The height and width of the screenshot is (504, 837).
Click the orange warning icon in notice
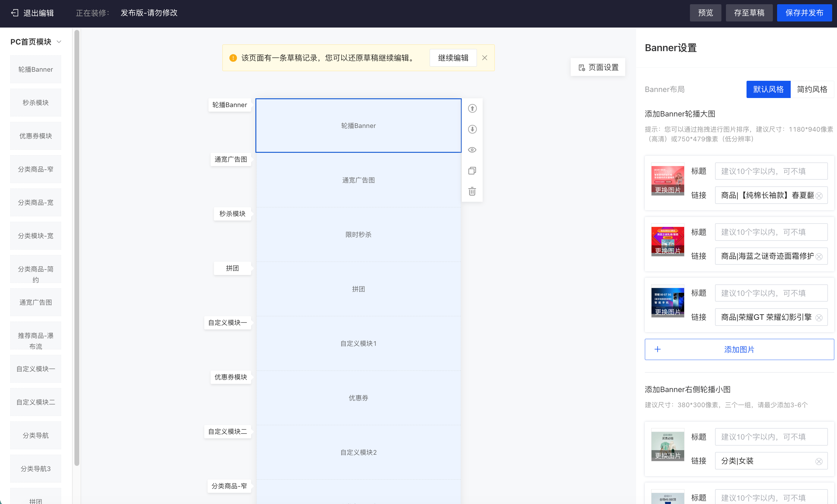233,58
